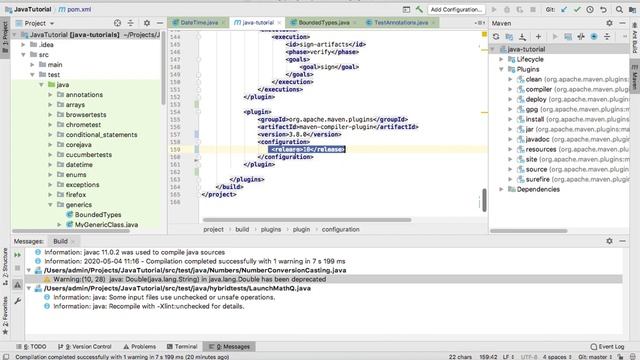This screenshot has width=640, height=360.
Task: Click NumberConversionCasting.java path in Messages
Action: coord(195,270)
